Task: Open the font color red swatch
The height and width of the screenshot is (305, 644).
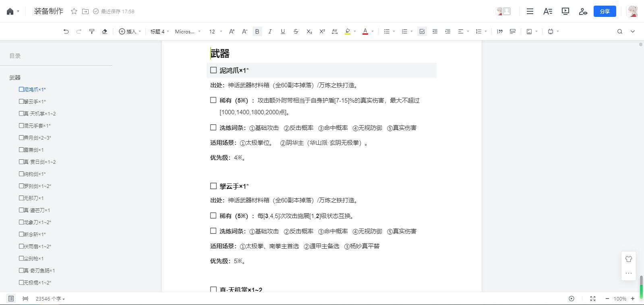Action: 365,31
